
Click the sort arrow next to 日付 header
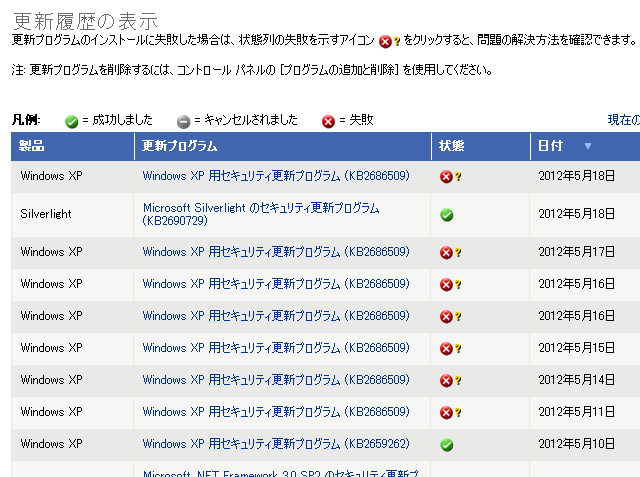(x=588, y=146)
